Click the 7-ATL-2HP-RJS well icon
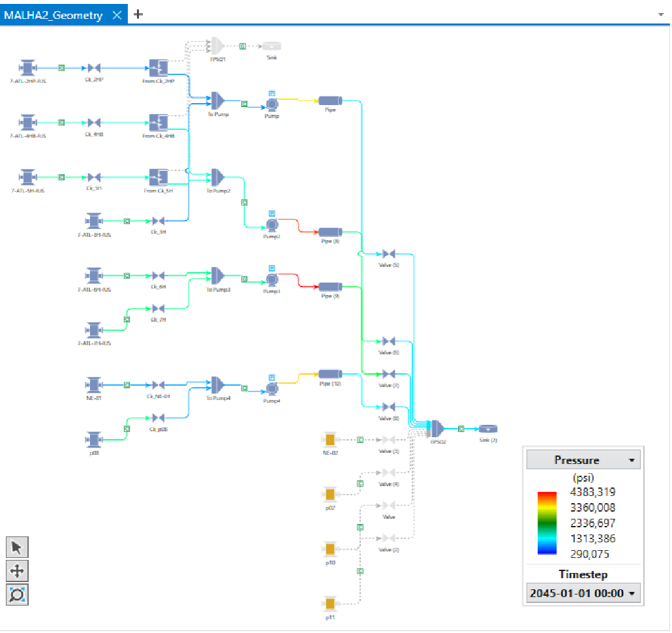This screenshot has height=633, width=672. [x=27, y=68]
